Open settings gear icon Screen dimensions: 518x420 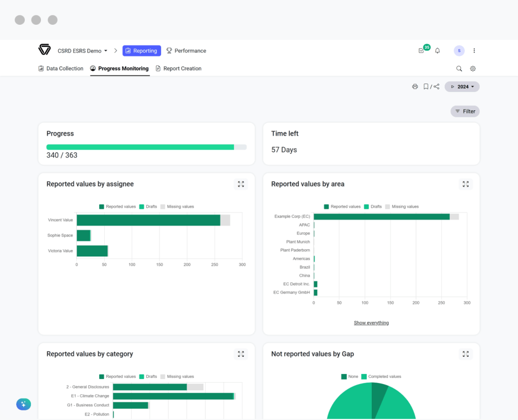click(x=473, y=69)
